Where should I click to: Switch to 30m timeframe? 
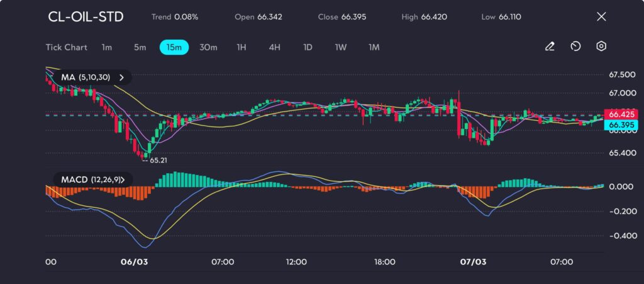tap(208, 47)
